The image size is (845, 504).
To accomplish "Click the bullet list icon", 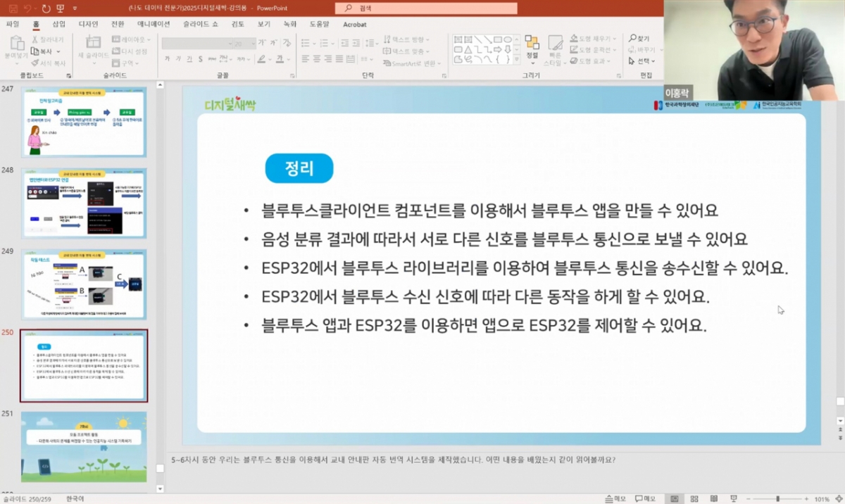I will click(305, 42).
